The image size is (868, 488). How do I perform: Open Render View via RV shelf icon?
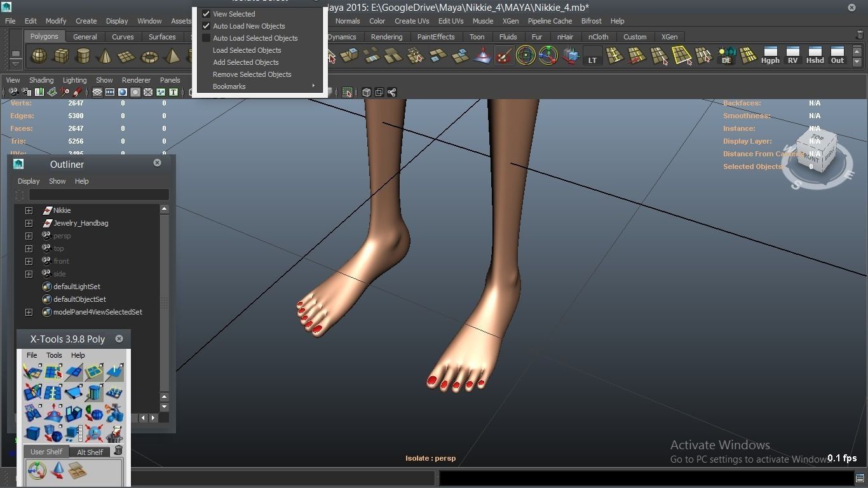tap(792, 56)
